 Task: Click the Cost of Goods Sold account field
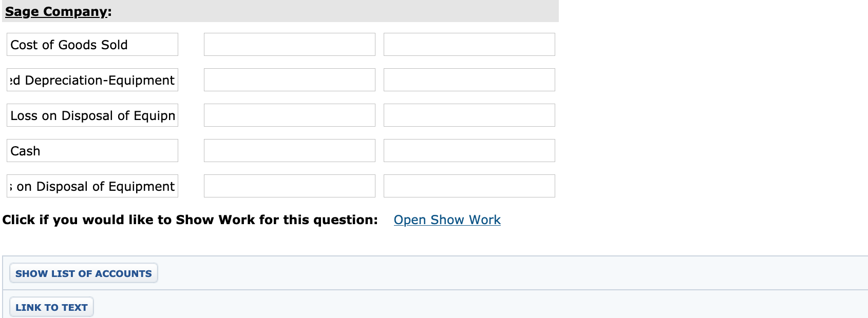92,45
